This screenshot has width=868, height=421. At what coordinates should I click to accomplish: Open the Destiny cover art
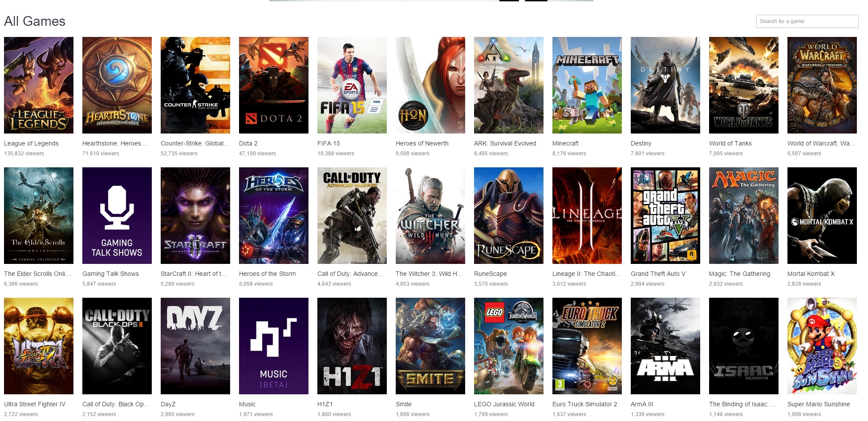click(x=665, y=85)
